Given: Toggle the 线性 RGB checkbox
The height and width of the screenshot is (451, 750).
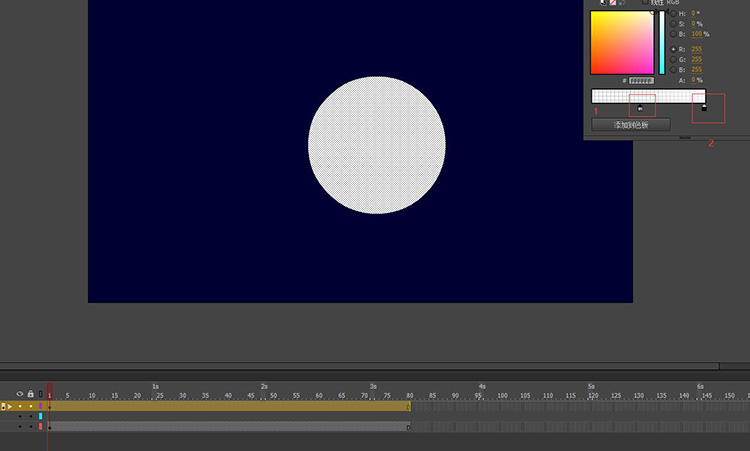Looking at the screenshot, I should [645, 2].
